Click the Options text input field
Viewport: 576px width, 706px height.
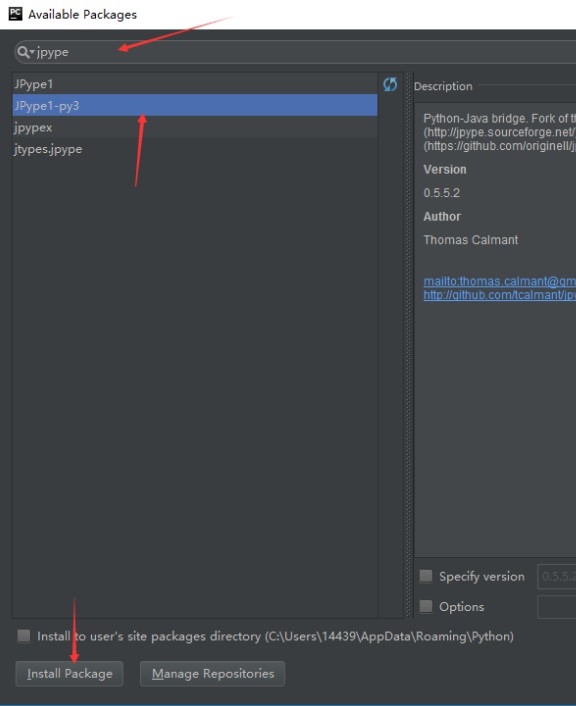coord(557,606)
